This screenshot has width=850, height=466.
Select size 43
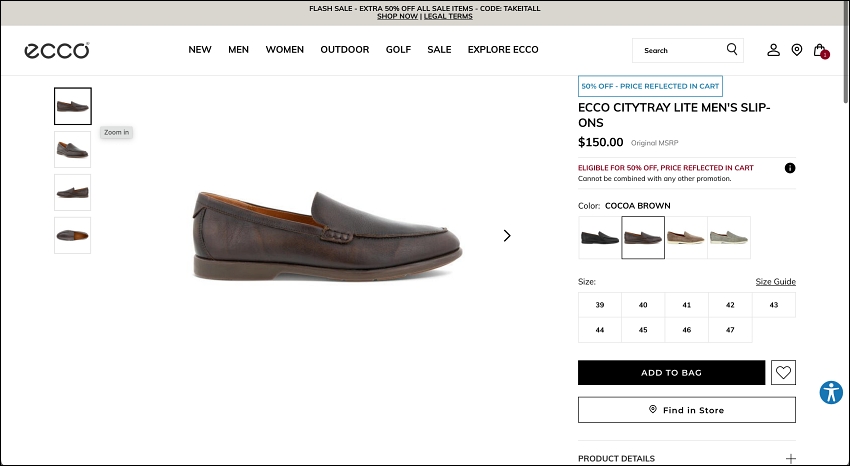(x=774, y=305)
